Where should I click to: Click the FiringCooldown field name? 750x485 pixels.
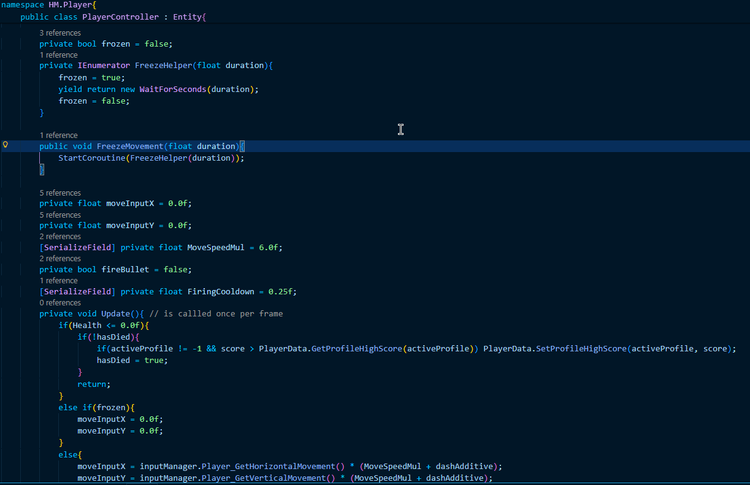[221, 292]
